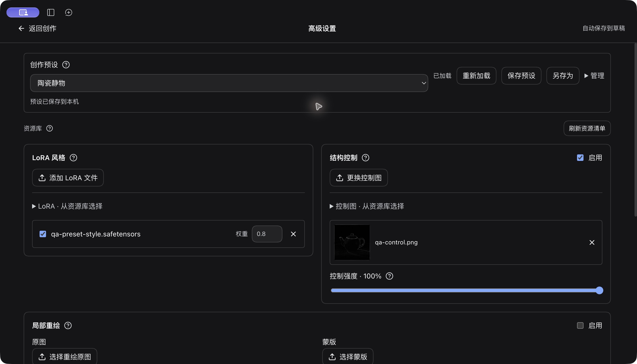Go back via 返回创作 arrow
Image resolution: width=637 pixels, height=364 pixels.
click(37, 29)
